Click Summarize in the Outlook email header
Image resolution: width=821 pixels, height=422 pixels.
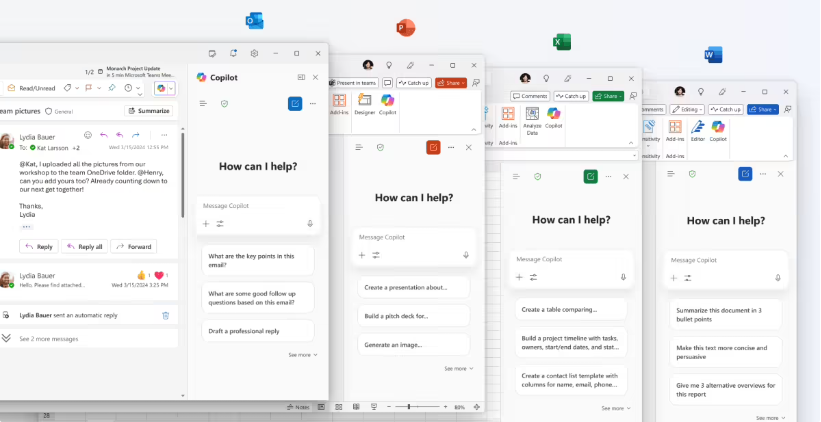tap(149, 111)
